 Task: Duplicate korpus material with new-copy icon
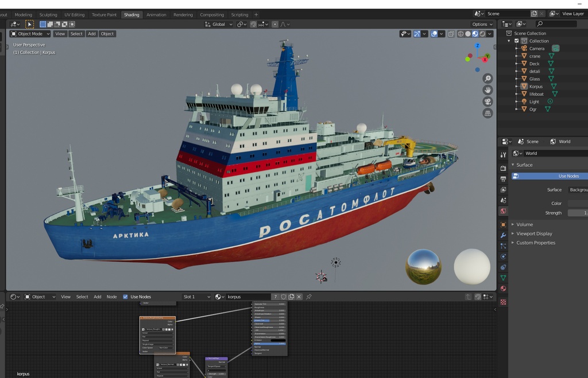click(291, 297)
